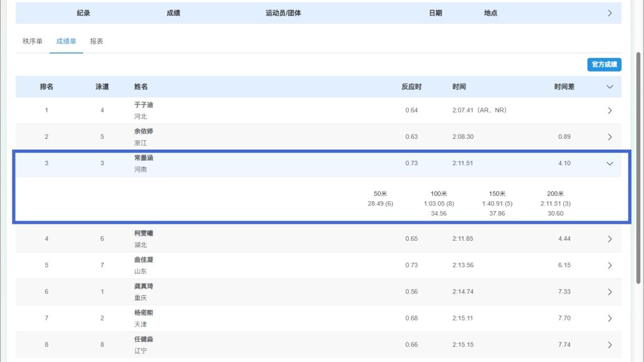Expand the rank 8 Liaoning (辽宁) row arrow
The width and height of the screenshot is (644, 362).
click(x=609, y=344)
